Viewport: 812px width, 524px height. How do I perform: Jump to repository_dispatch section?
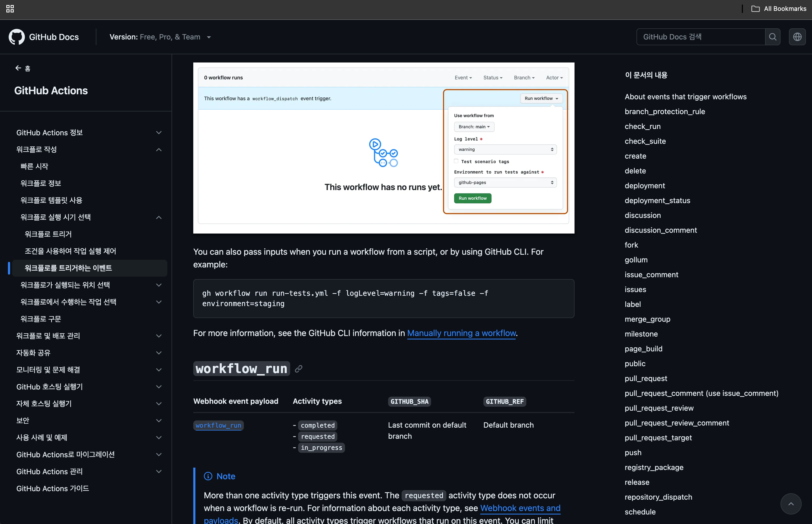[x=658, y=497]
